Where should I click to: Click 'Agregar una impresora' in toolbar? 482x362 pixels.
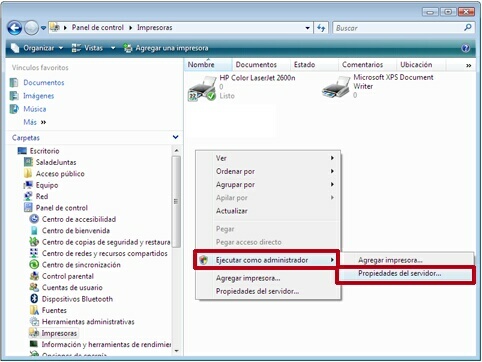coord(166,48)
